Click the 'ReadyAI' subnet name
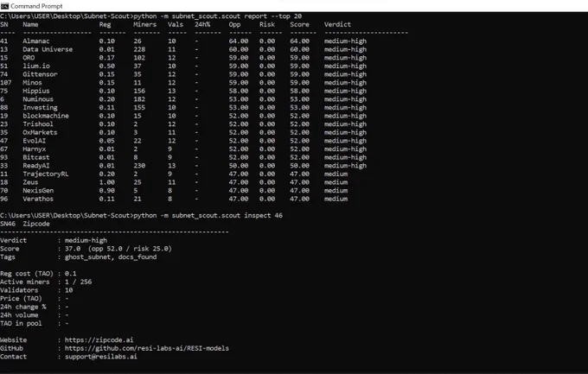This screenshot has height=374, width=588. tap(36, 166)
